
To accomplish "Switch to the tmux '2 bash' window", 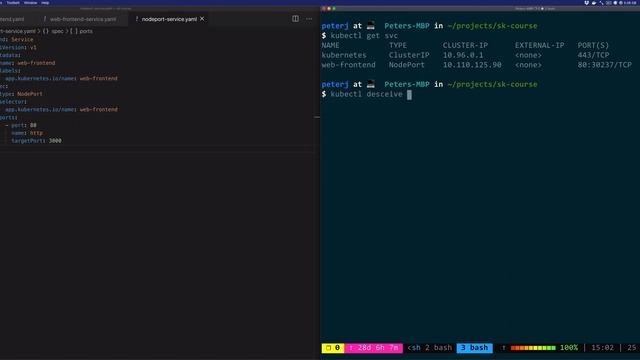I will pos(438,348).
